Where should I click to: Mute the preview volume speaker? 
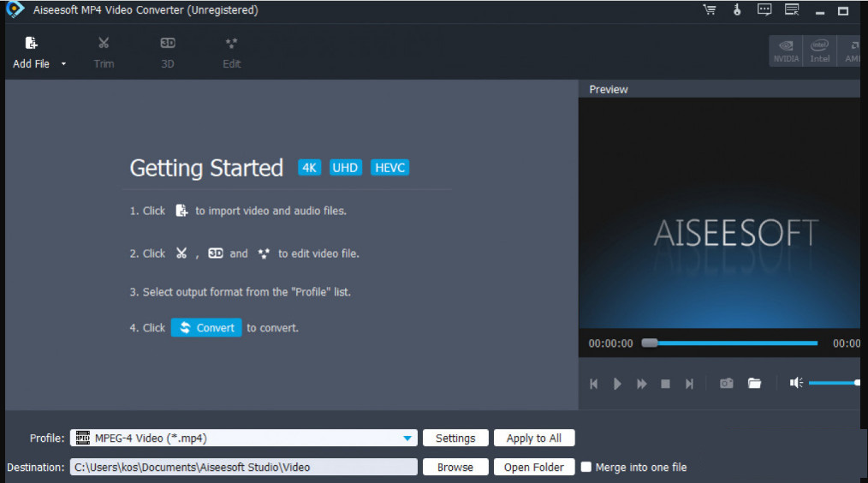click(796, 383)
